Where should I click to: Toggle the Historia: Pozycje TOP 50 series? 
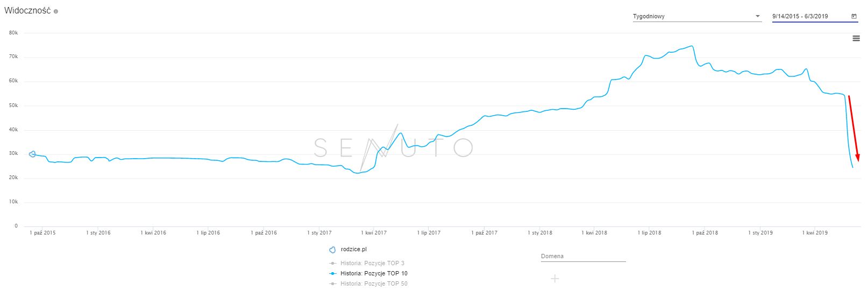click(x=374, y=284)
